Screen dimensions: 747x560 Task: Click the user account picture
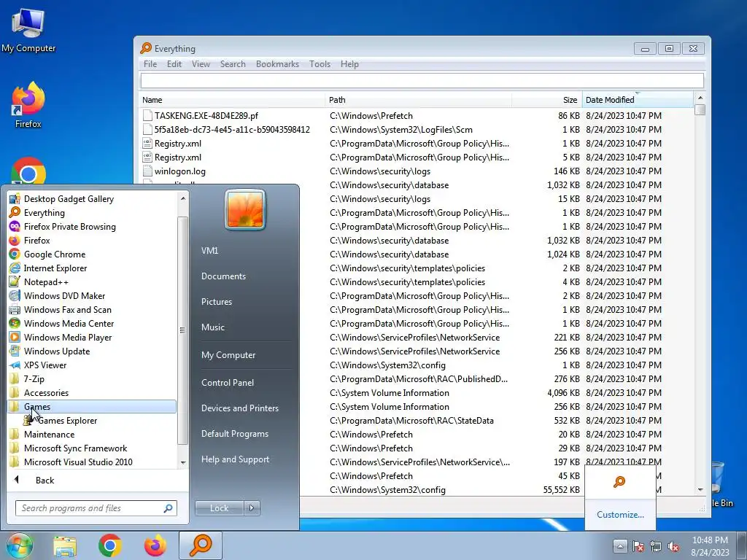click(x=245, y=209)
